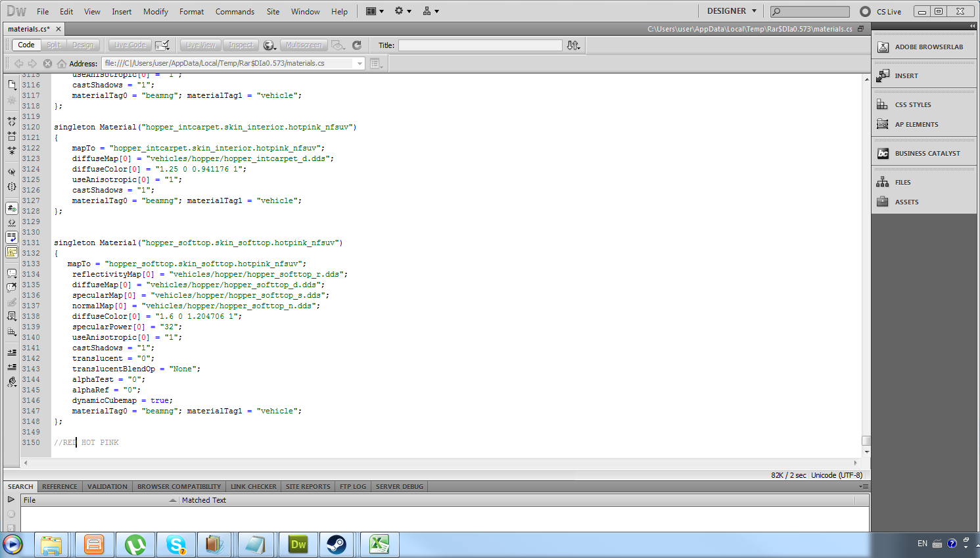This screenshot has width=980, height=558.
Task: Open the Commands menu
Action: [x=235, y=12]
